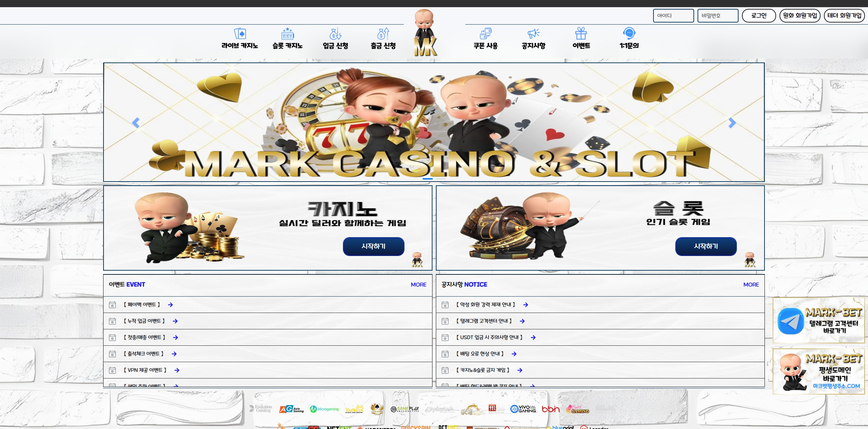Screen dimensions: 868x429
Task: Open the 쿠폰 사용 coupon icon
Action: pos(485,34)
